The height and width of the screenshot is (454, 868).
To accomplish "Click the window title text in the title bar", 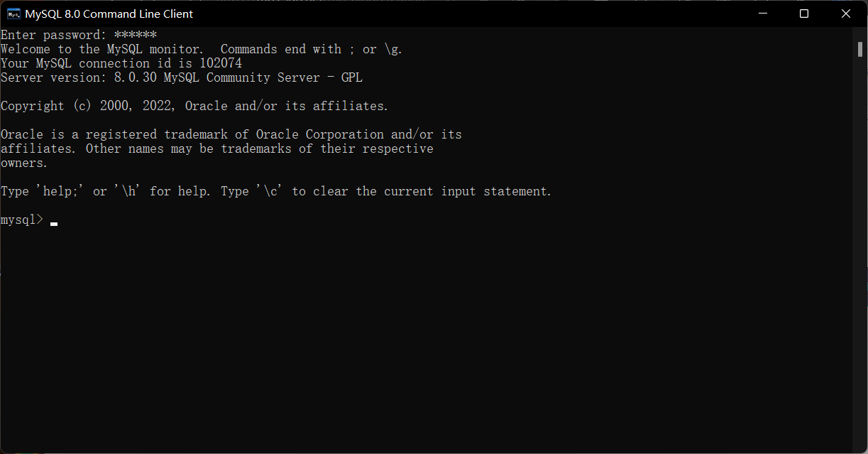I will pyautogui.click(x=109, y=13).
